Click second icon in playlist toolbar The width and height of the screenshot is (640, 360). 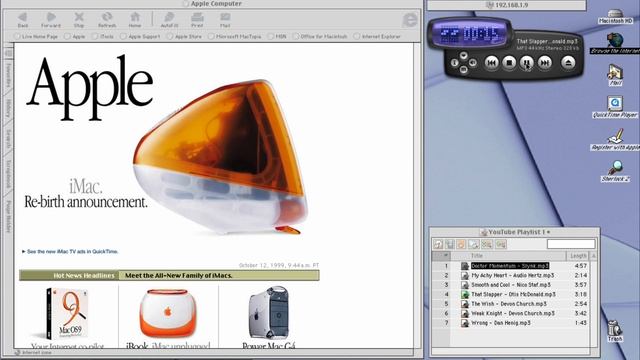tap(449, 244)
